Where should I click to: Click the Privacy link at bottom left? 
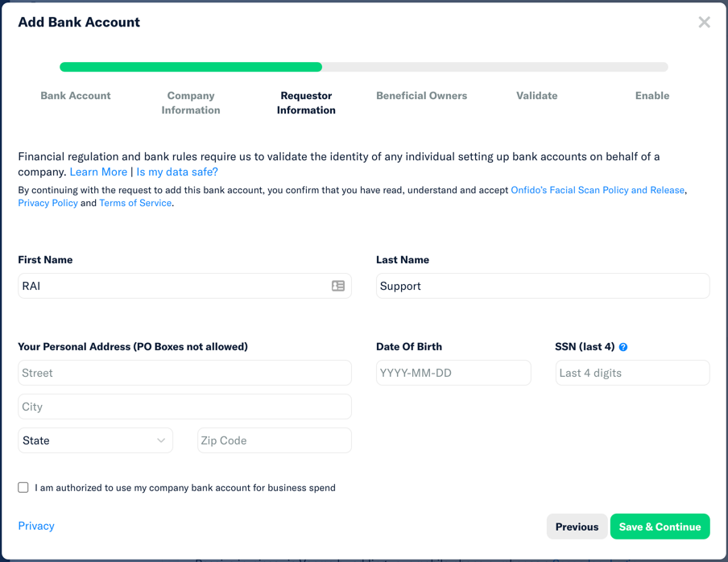pyautogui.click(x=35, y=526)
